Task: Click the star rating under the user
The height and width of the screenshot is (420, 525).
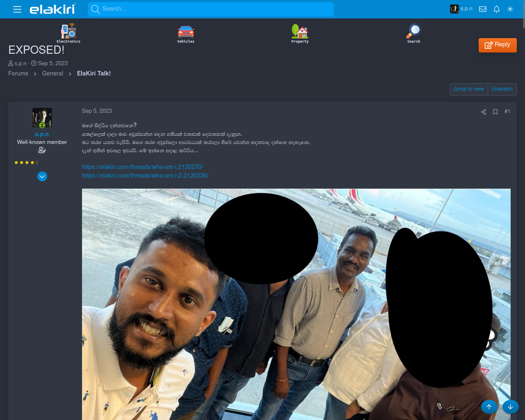Action: click(x=26, y=162)
